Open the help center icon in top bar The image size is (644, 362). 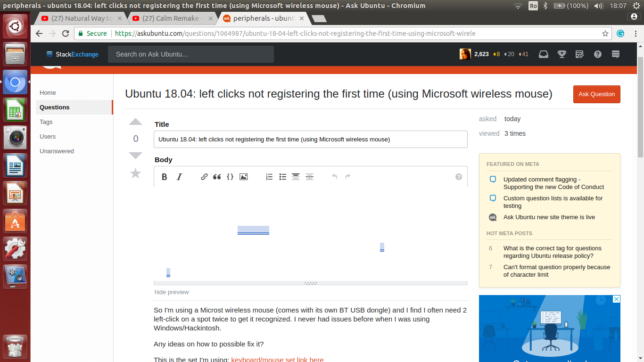(x=598, y=54)
